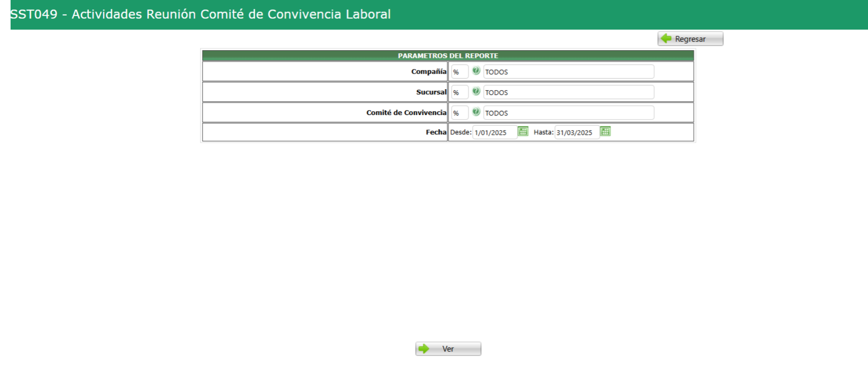Image resolution: width=868 pixels, height=367 pixels.
Task: Focus the Compañía TODOS name field
Action: (568, 72)
